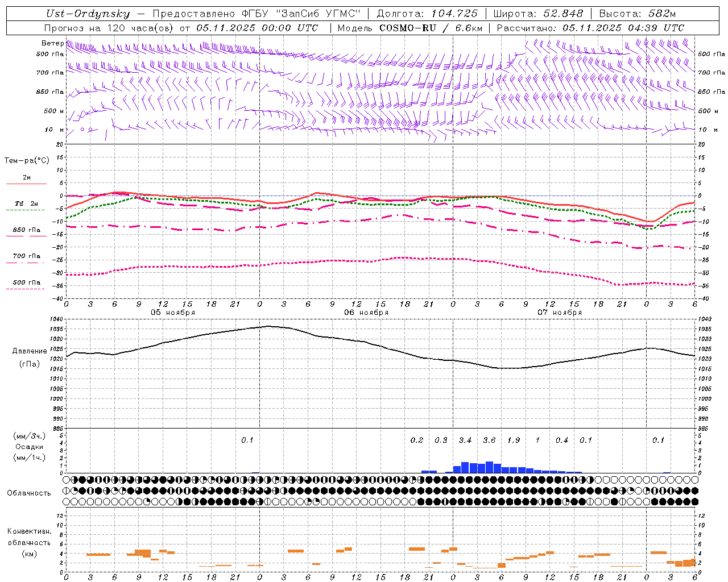Select the Долгота: 104.725 longitude field
728x582 pixels.
pos(427,14)
